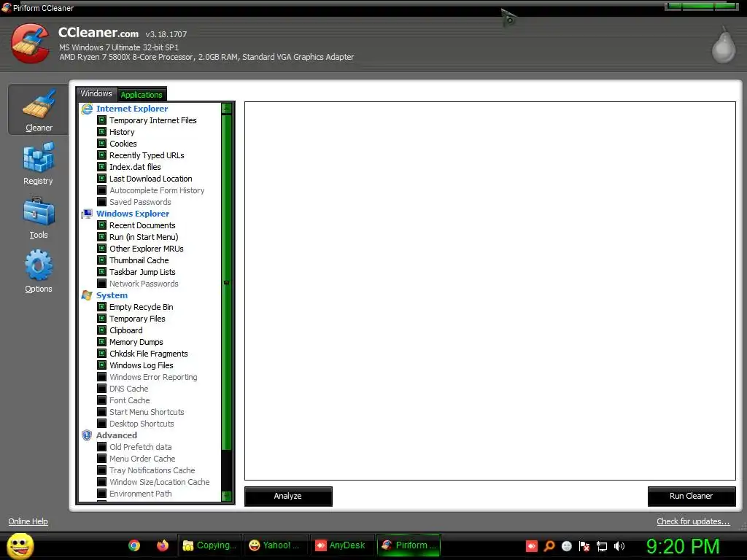Click the 9:20 PM clock
This screenshot has width=747, height=560.
682,546
